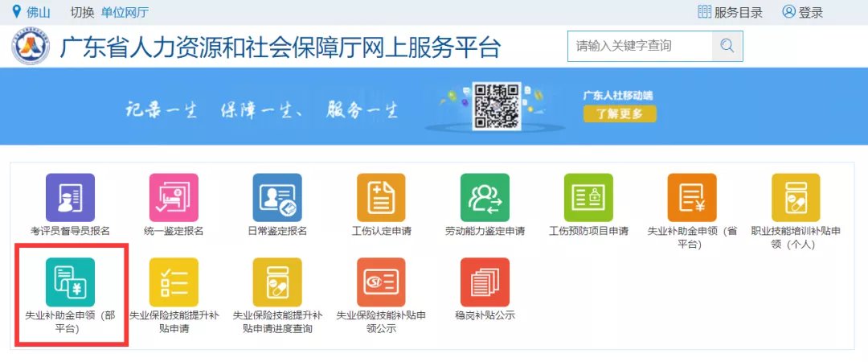Focus the 请输入关键字查询 search box

tap(640, 46)
